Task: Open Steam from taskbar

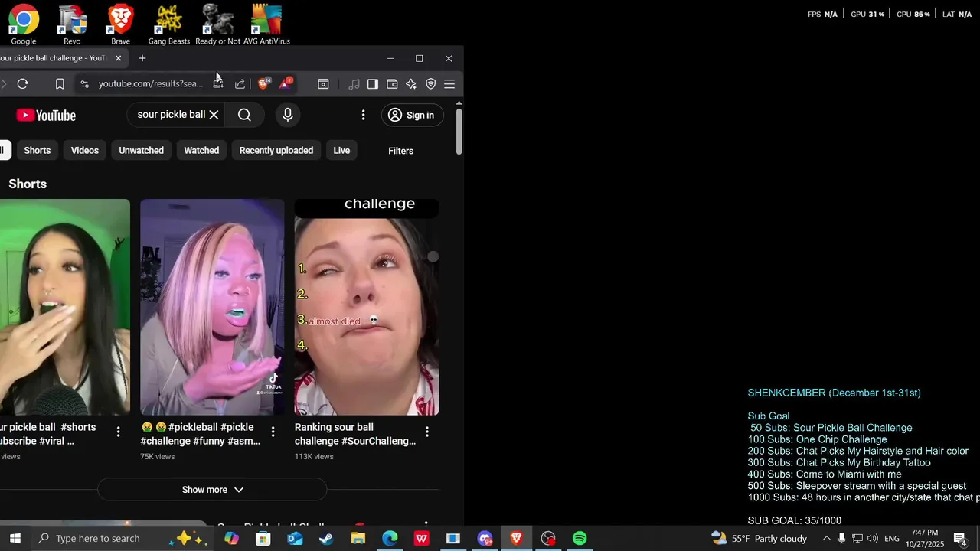Action: pyautogui.click(x=326, y=539)
